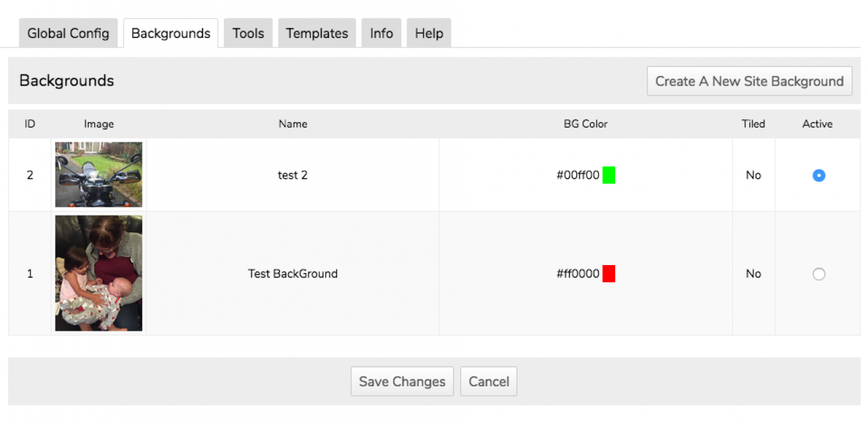The width and height of the screenshot is (868, 427).
Task: Click the "test 2" background name
Action: (x=292, y=176)
